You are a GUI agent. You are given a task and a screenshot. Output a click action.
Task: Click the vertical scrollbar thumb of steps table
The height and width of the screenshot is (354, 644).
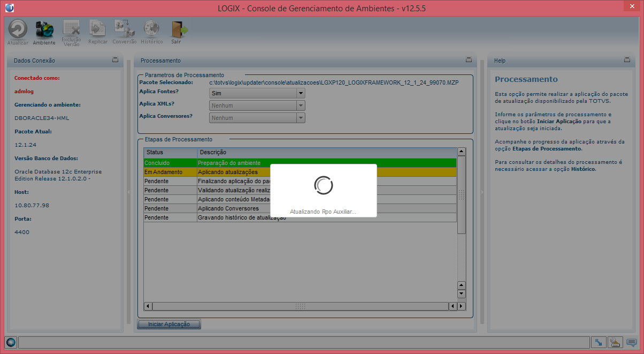(462, 195)
